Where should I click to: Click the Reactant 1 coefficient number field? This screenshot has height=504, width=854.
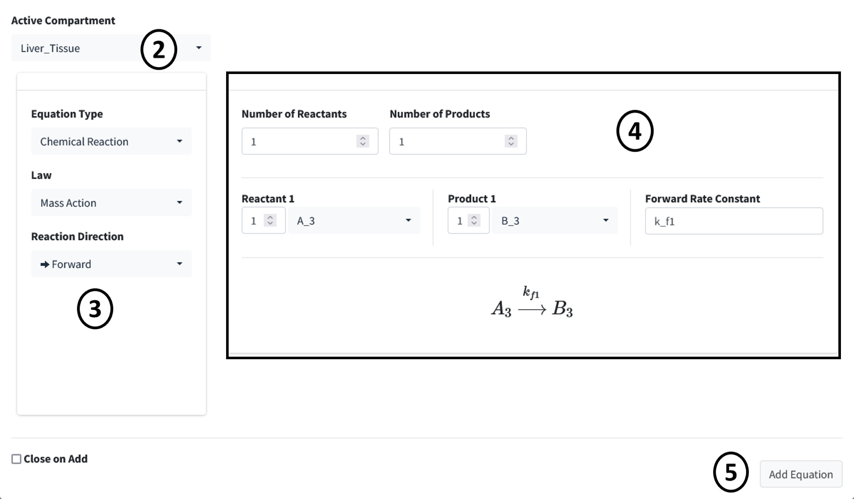tap(263, 220)
